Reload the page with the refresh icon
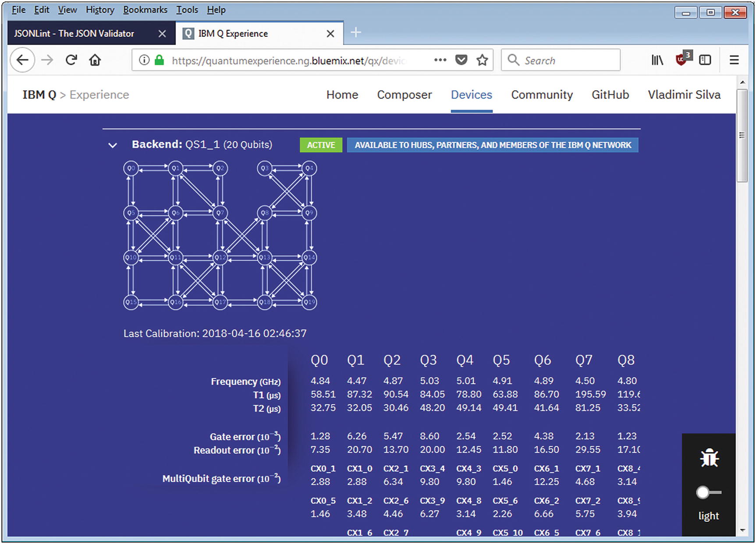Viewport: 756px width, 544px height. point(71,60)
